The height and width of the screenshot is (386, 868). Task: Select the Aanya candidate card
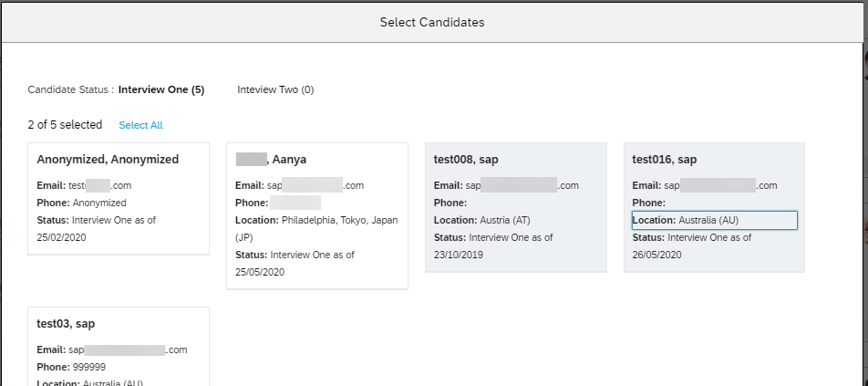pyautogui.click(x=317, y=216)
